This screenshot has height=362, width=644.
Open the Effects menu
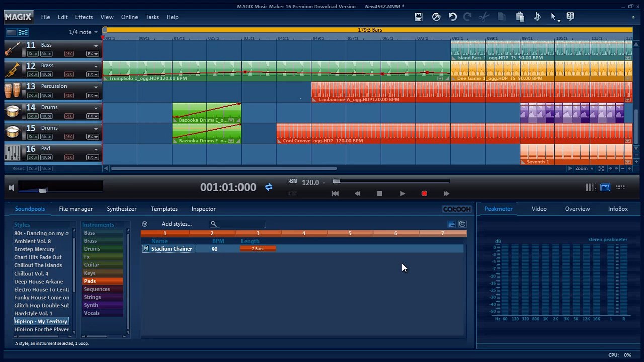click(84, 17)
